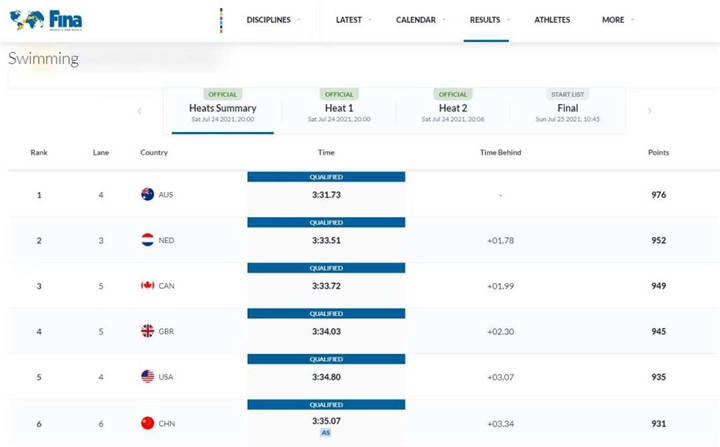Click the 935 points value
This screenshot has width=720, height=447.
[x=658, y=377]
